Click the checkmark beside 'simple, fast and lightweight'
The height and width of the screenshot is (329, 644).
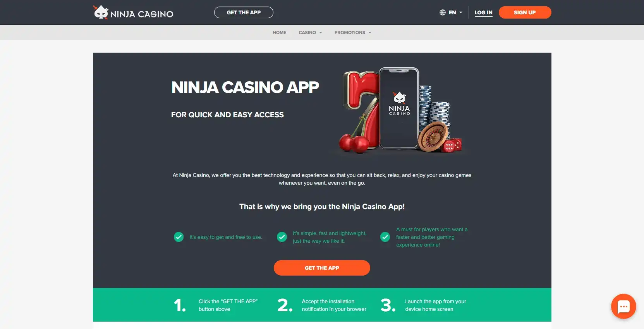coord(282,237)
